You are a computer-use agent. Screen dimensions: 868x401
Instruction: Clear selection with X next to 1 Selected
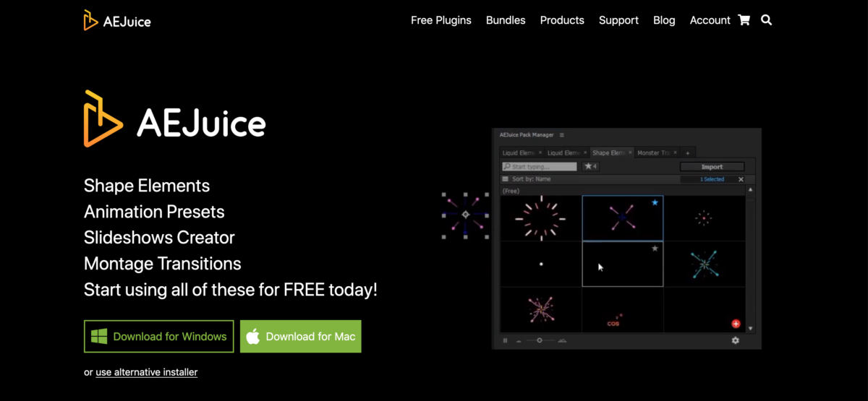741,179
